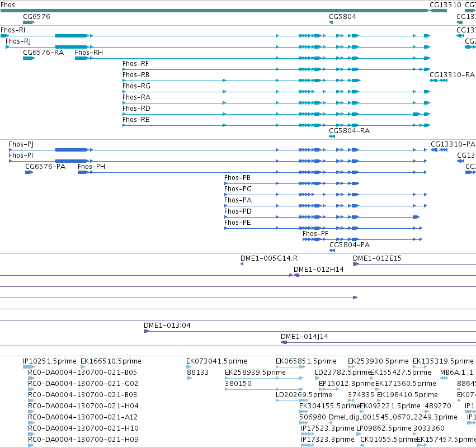Viewport: 476px width, 448px height.
Task: Select the CG6576 gene label
Action: coord(36,16)
